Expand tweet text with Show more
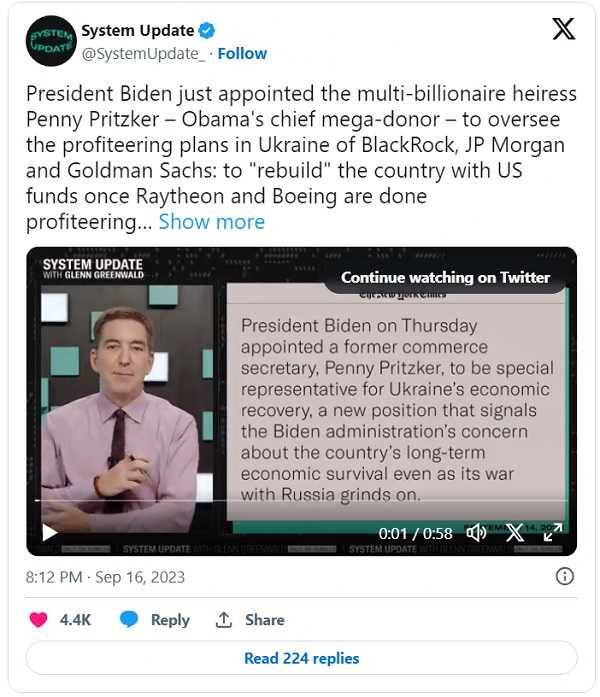This screenshot has width=600, height=697. coord(212,222)
